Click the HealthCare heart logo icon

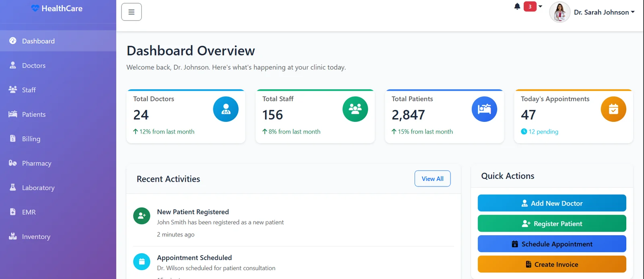35,8
